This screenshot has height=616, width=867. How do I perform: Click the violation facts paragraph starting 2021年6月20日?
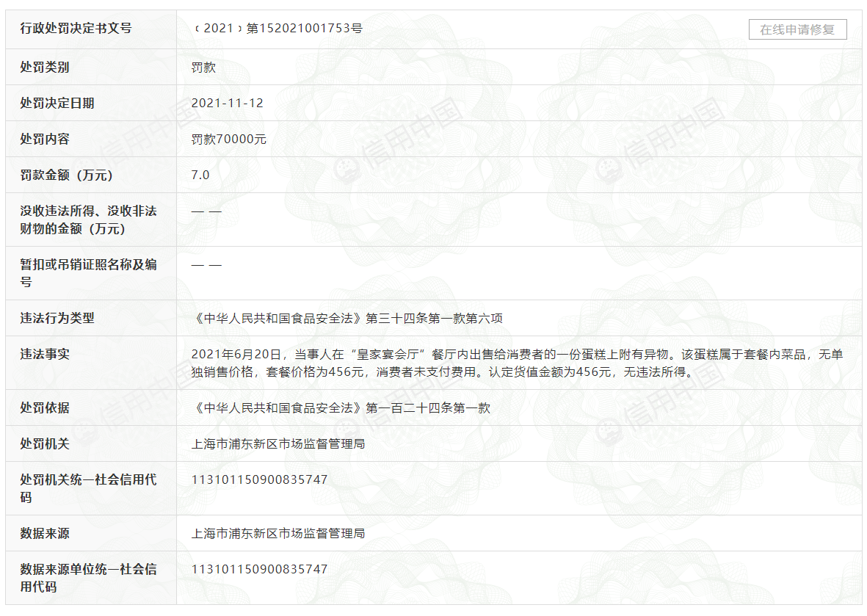pyautogui.click(x=517, y=363)
